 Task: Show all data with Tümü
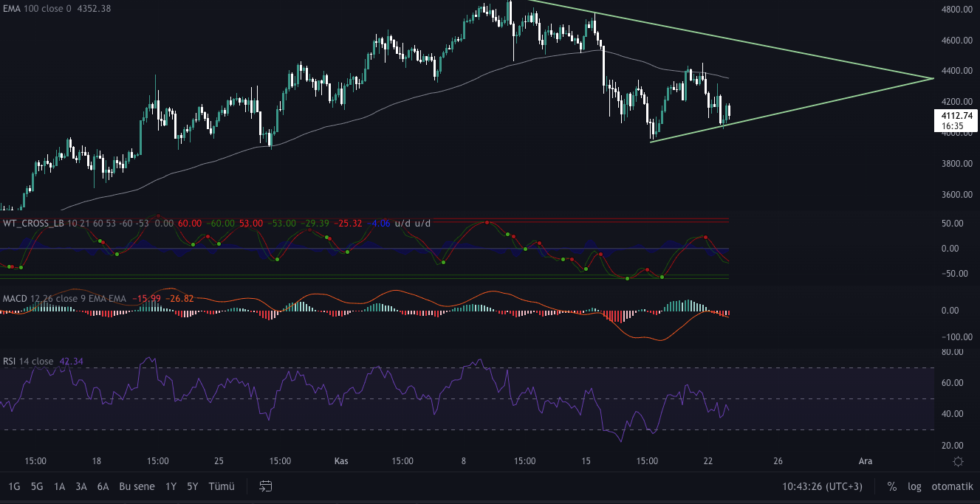(x=222, y=486)
